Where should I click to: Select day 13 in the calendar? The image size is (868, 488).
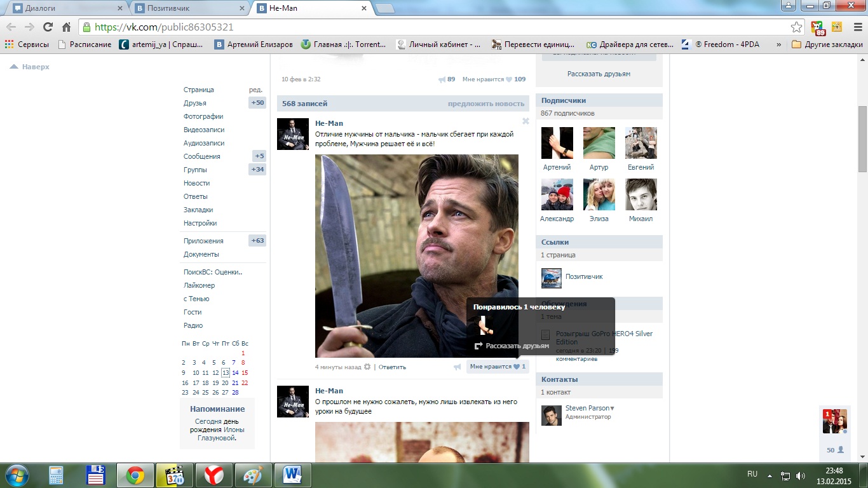(225, 373)
